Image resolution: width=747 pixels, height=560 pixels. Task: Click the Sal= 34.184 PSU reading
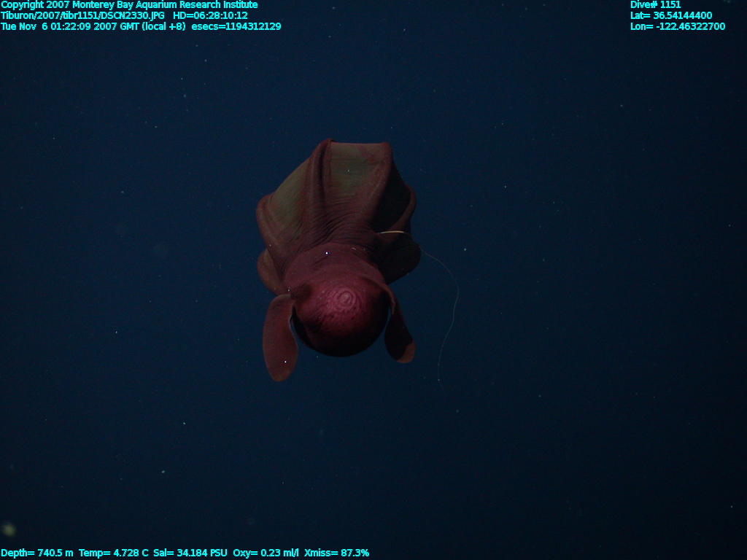[190, 553]
